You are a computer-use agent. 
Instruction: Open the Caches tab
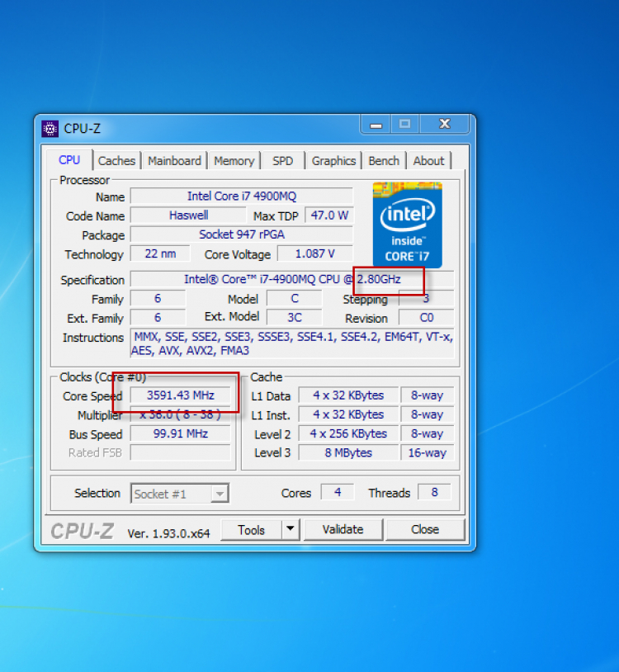116,161
